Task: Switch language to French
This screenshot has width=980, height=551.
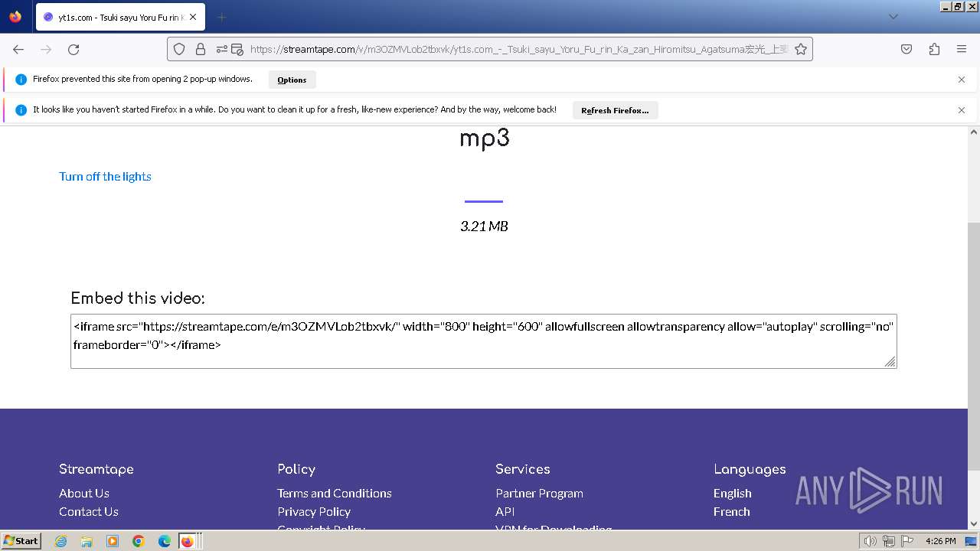Action: point(732,512)
